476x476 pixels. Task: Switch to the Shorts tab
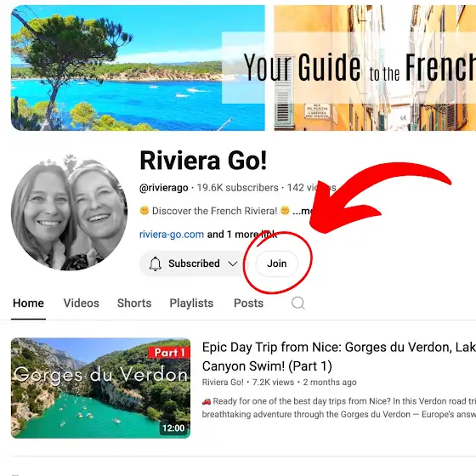click(134, 303)
